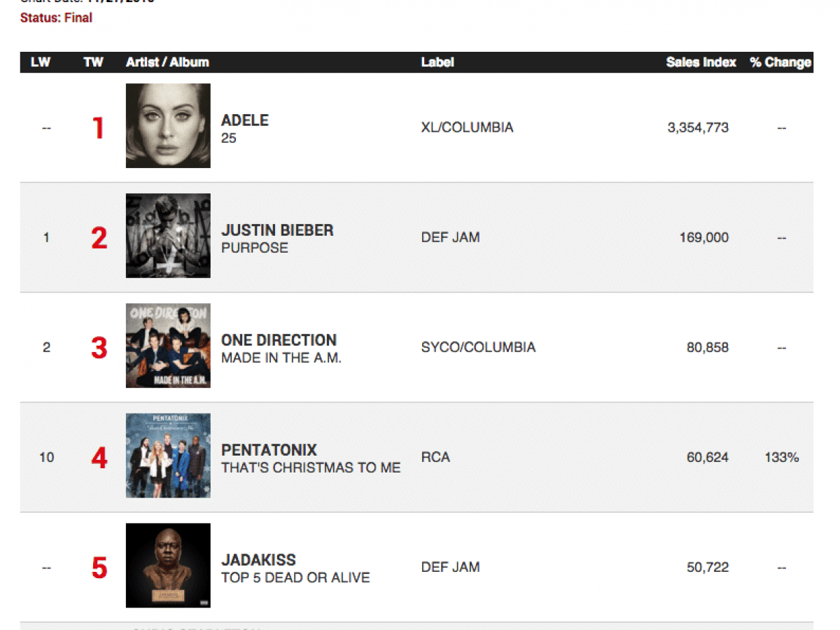Sort by the TW column header

[93, 62]
